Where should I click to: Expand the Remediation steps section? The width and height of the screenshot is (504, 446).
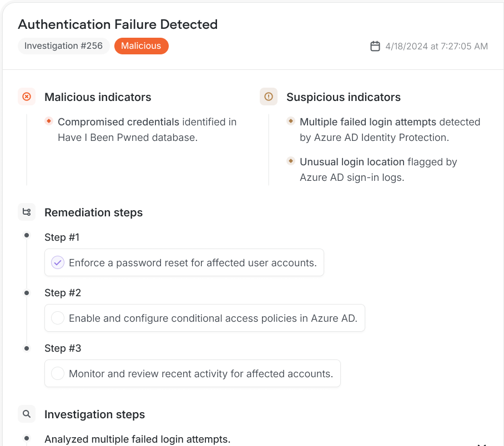coord(93,212)
